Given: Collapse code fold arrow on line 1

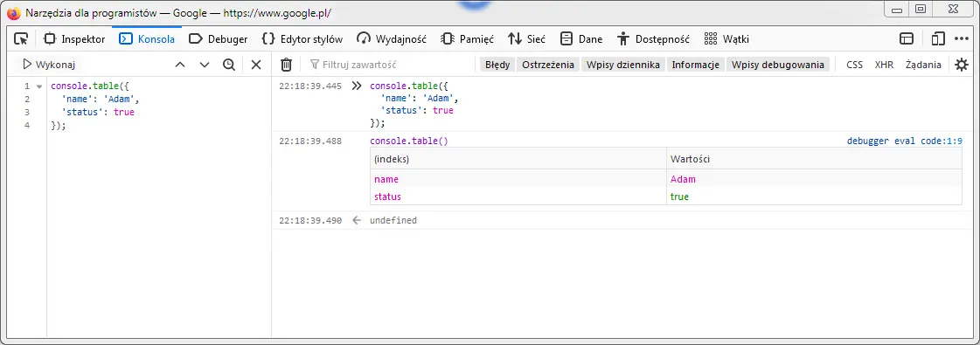Looking at the screenshot, I should (x=39, y=86).
